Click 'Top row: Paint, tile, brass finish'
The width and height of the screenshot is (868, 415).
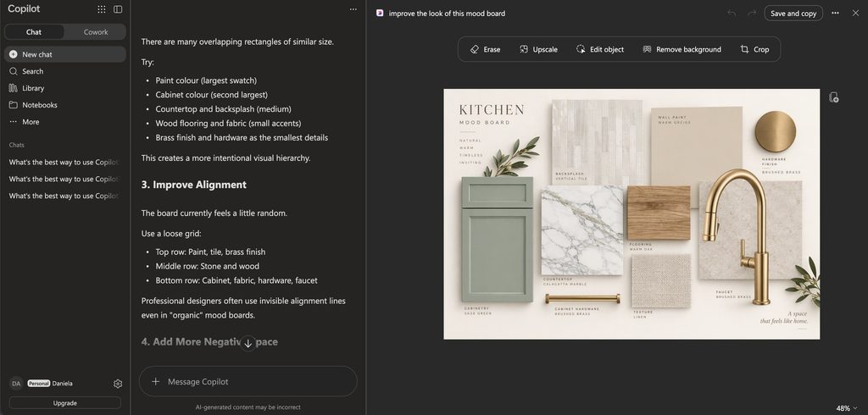click(x=210, y=252)
